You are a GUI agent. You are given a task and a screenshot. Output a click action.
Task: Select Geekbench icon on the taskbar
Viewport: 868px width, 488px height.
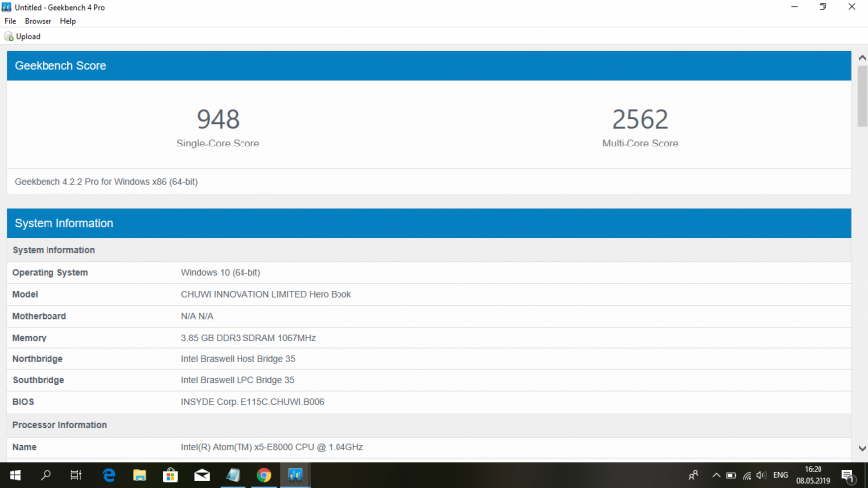point(295,475)
